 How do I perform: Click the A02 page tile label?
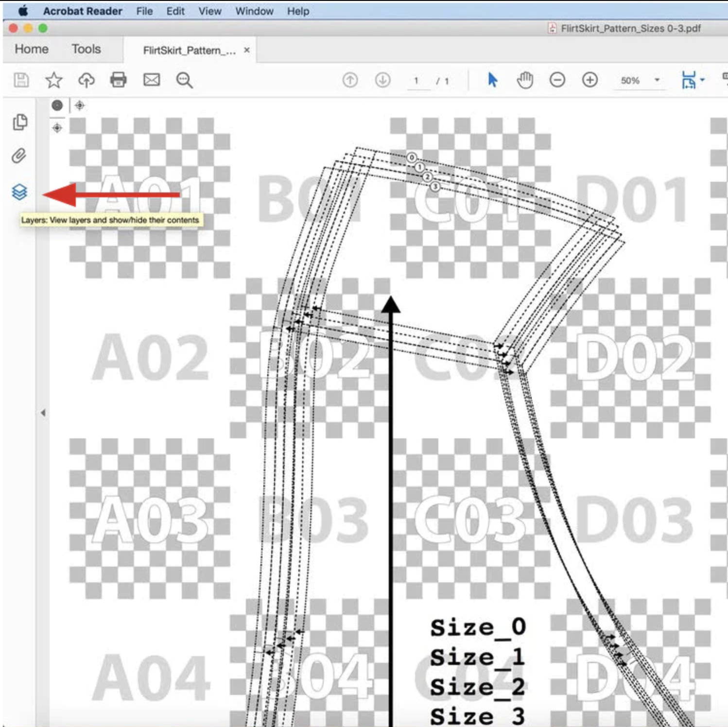pyautogui.click(x=151, y=358)
